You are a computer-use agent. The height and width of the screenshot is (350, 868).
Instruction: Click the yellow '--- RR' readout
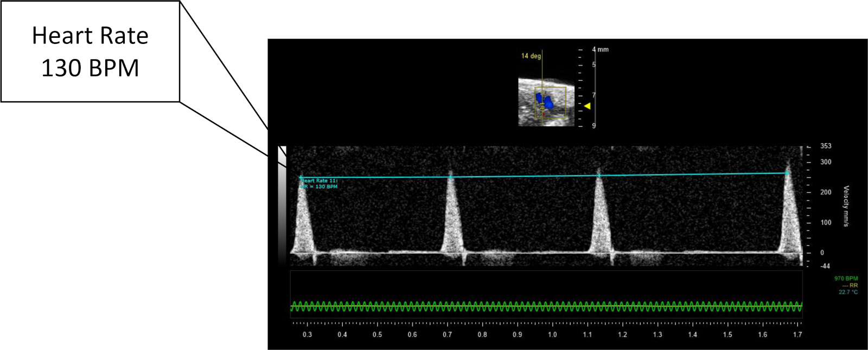pos(850,286)
